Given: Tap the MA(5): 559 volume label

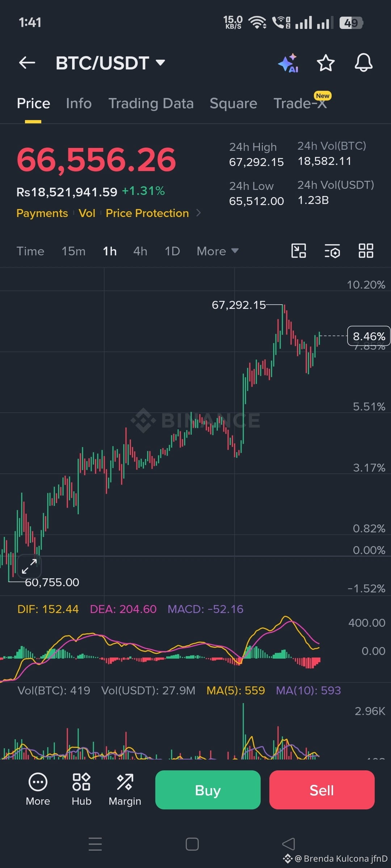Looking at the screenshot, I should point(236,690).
